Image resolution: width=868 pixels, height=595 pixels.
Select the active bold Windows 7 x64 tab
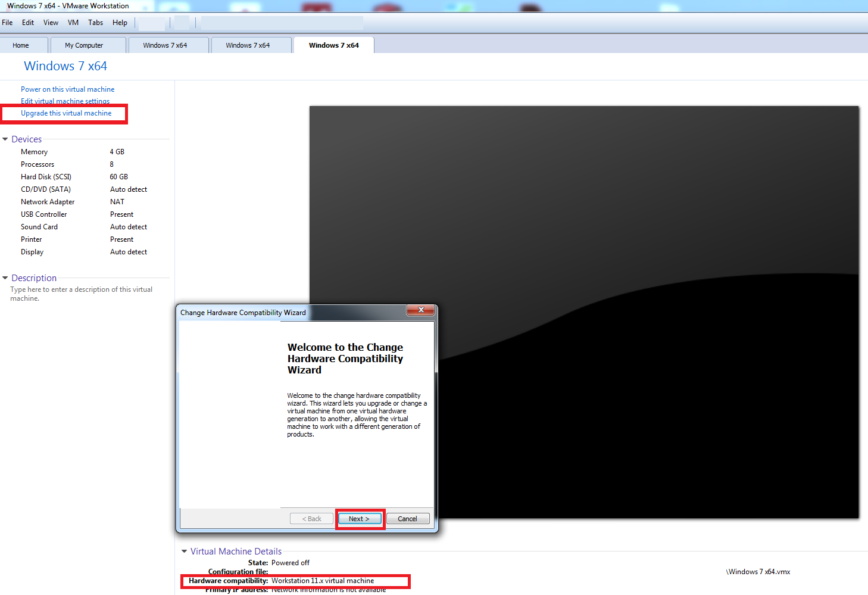[x=334, y=45]
